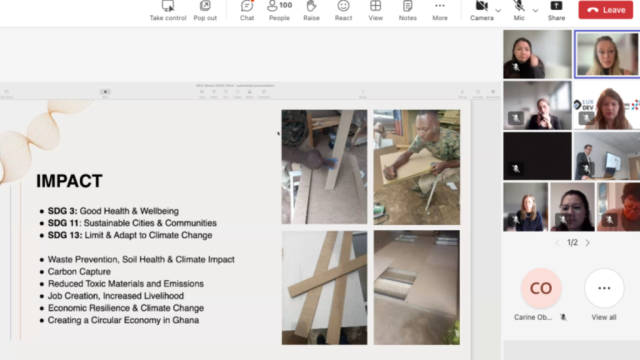The height and width of the screenshot is (360, 640).
Task: Go to previous participant gallery page
Action: (557, 243)
